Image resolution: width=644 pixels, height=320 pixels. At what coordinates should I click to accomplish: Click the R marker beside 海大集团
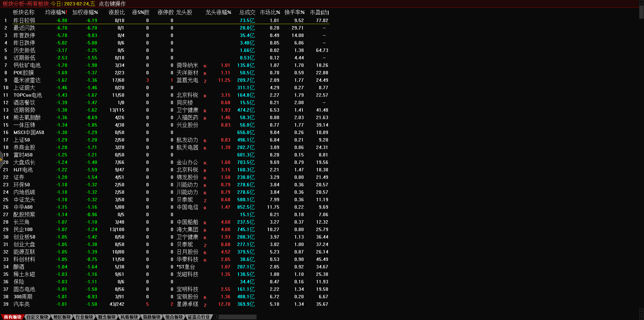(205, 230)
